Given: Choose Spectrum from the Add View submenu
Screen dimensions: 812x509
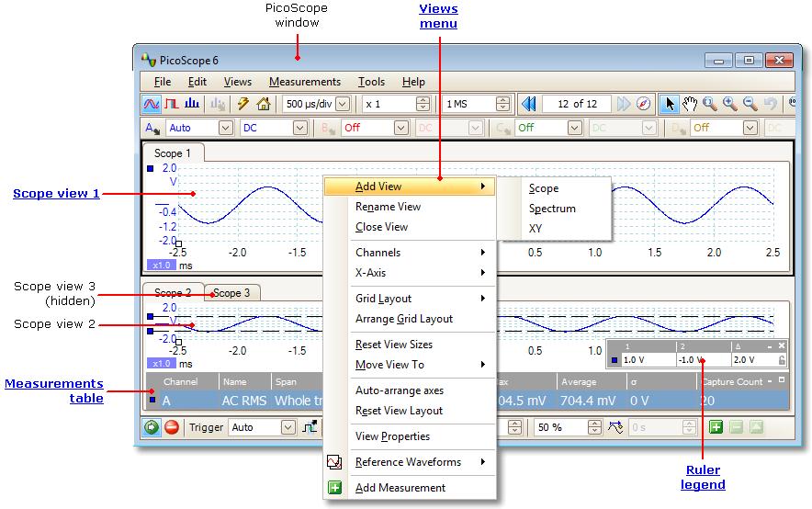Looking at the screenshot, I should [552, 209].
